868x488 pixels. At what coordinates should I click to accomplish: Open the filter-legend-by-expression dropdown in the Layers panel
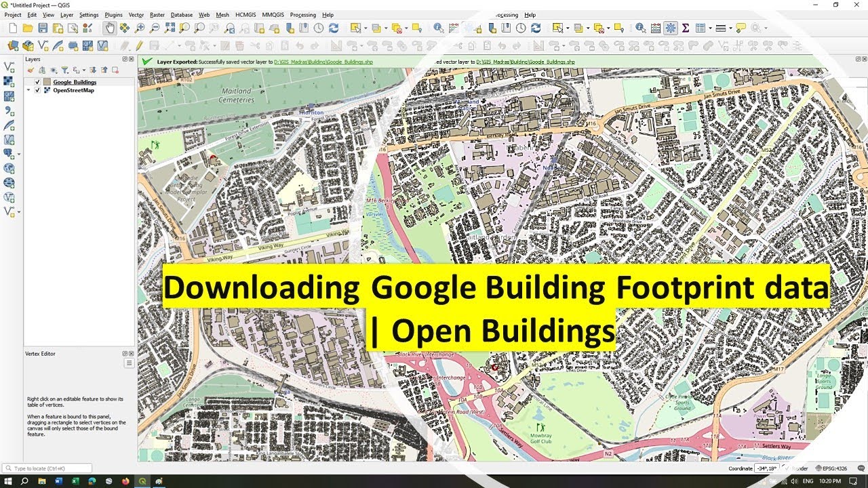83,70
